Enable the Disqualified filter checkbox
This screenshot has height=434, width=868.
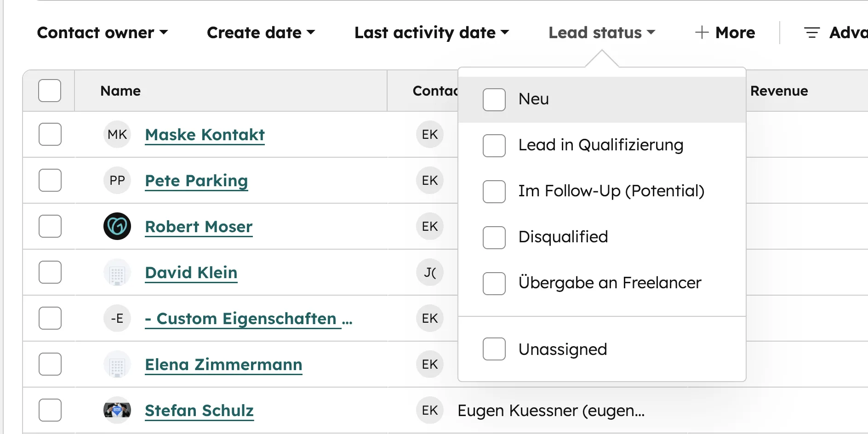click(x=494, y=238)
